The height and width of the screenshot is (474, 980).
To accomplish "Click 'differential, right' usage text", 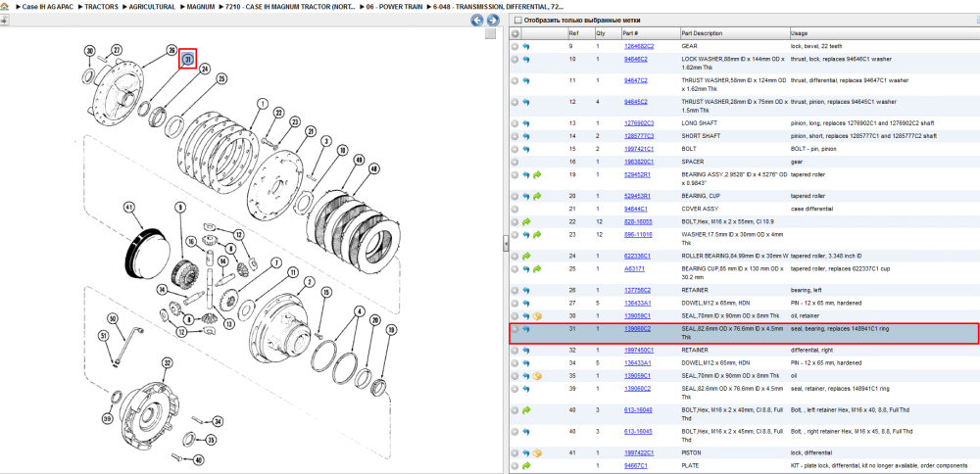I will click(x=811, y=351).
